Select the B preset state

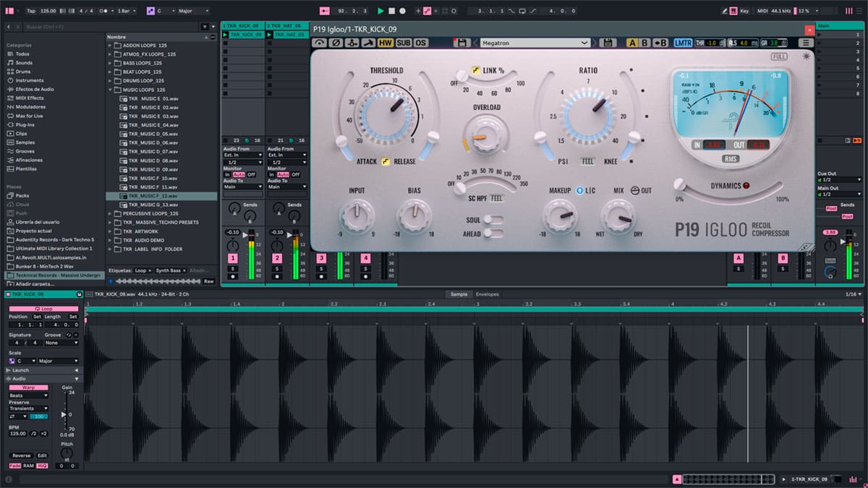[645, 43]
